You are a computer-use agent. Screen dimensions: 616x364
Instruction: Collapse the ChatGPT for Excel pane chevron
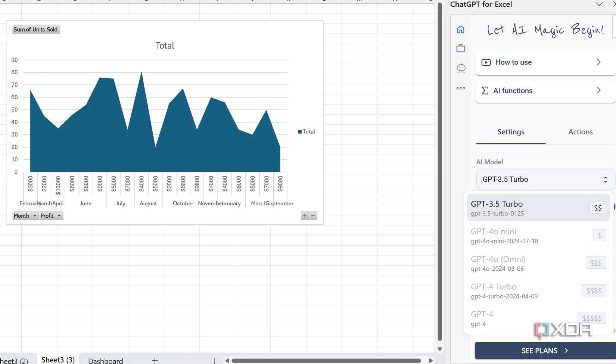point(599,4)
